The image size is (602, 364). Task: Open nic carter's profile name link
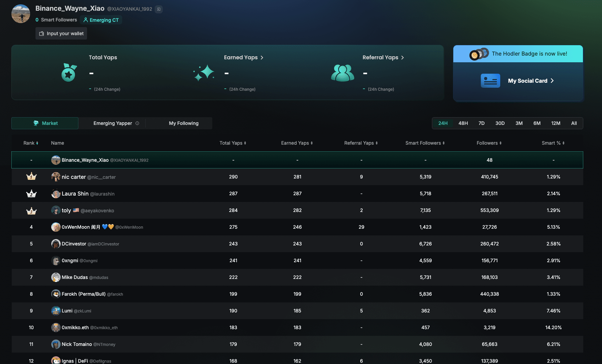[74, 177]
